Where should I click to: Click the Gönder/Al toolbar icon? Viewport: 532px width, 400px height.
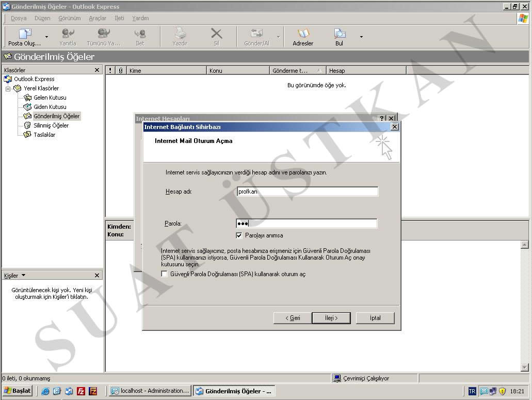(256, 37)
